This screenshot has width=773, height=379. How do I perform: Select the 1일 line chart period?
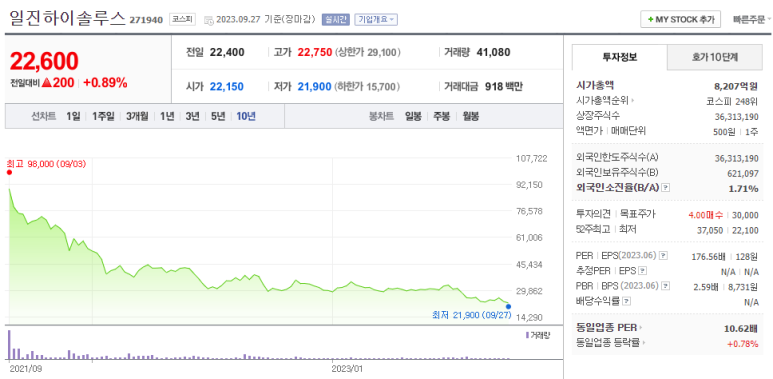click(x=72, y=116)
